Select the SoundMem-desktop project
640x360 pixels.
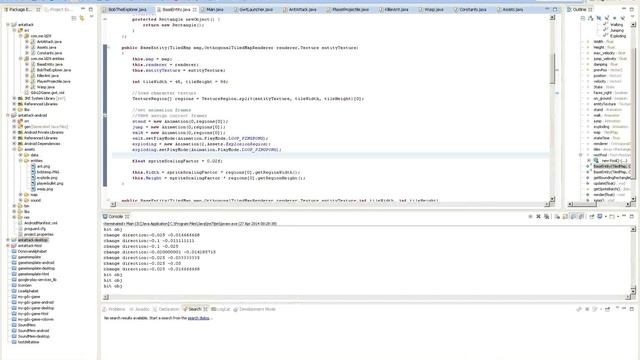click(x=33, y=336)
